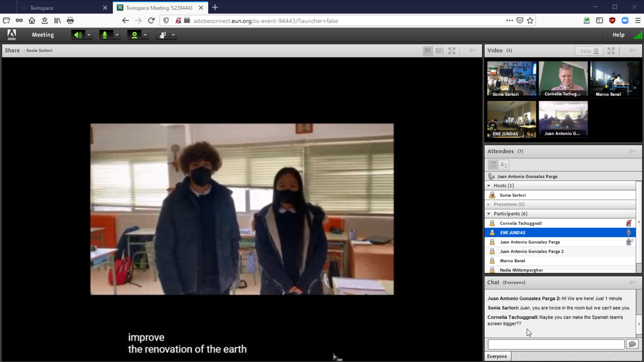Open the Attendees pod options menu
Viewport: 644px width, 362px height.
click(x=633, y=152)
